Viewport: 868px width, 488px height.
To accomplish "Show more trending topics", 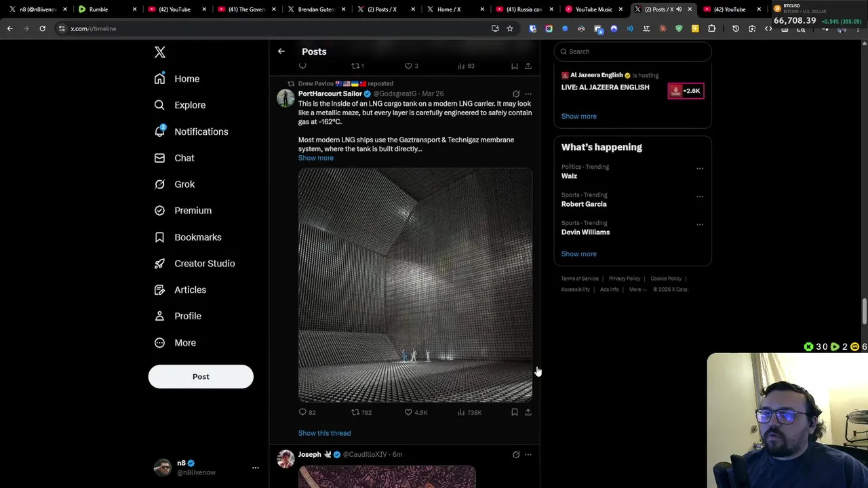I will [579, 254].
